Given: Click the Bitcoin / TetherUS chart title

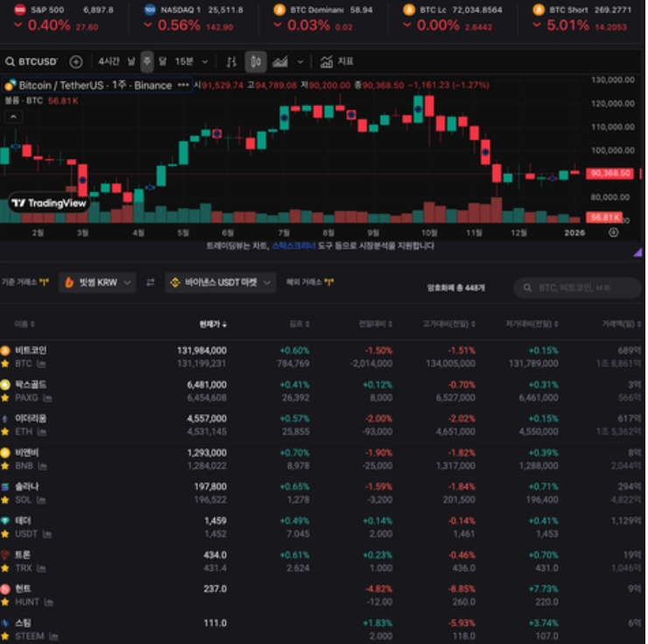Looking at the screenshot, I should (95, 85).
